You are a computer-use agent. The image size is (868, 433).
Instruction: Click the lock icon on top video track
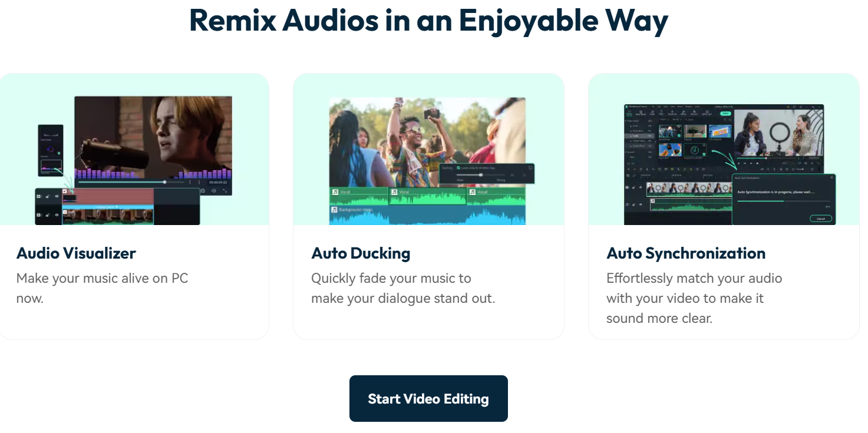(x=48, y=196)
